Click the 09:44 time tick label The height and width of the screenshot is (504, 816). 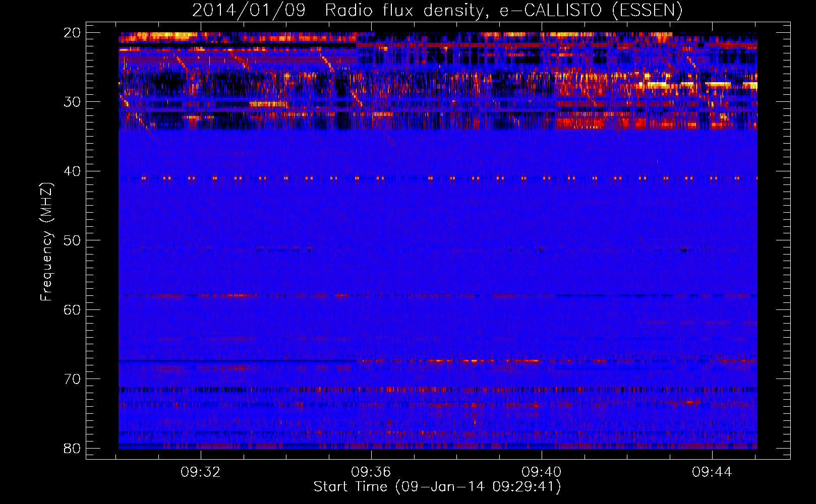(x=712, y=472)
